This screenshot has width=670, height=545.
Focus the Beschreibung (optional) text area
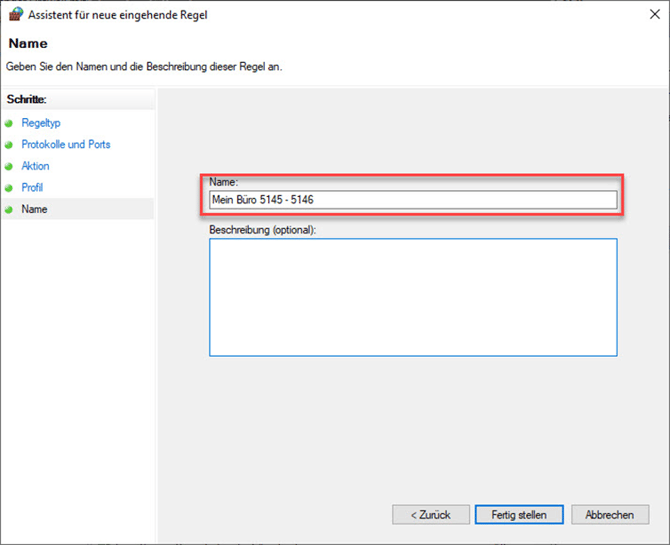click(412, 297)
